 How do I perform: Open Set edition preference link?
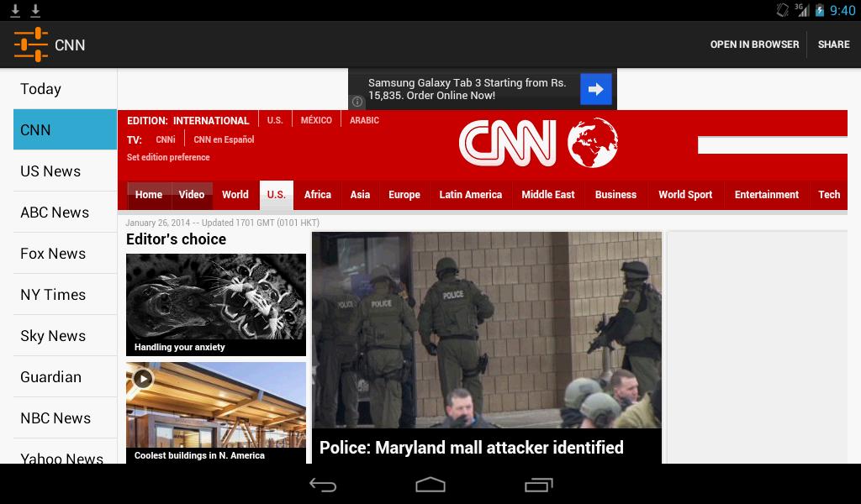pos(170,157)
